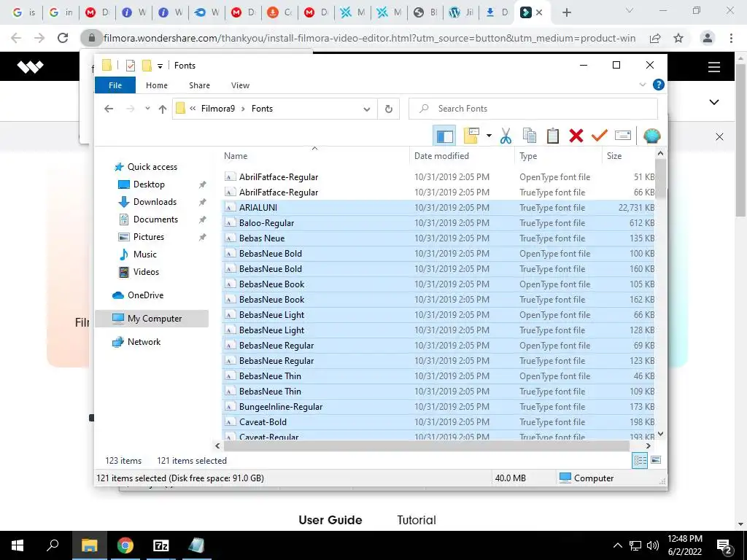This screenshot has height=560, width=747.
Task: Open Downloads in the navigation pane
Action: point(155,202)
